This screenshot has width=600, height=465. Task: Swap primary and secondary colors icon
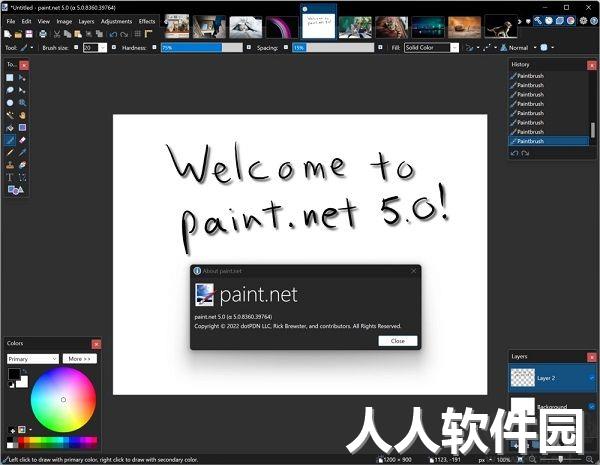(x=24, y=371)
